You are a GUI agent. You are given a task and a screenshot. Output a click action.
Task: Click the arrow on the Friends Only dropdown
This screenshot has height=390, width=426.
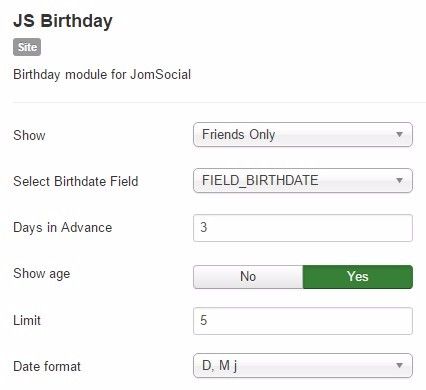[x=399, y=135]
